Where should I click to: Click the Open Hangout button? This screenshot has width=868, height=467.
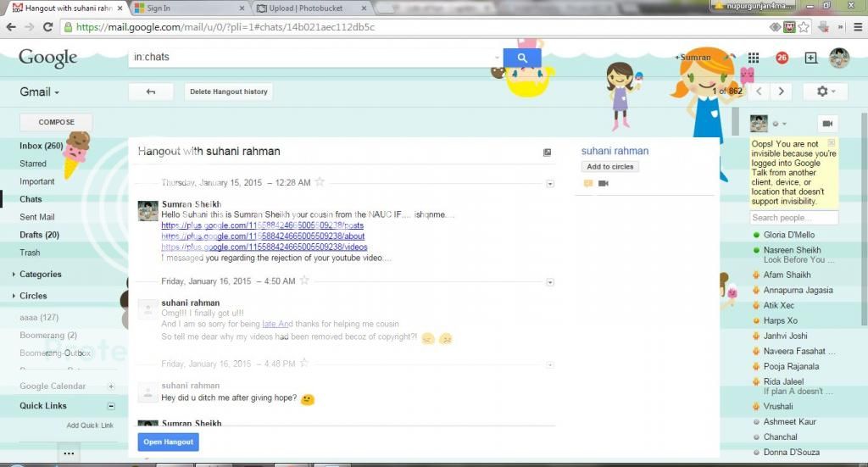tap(168, 442)
